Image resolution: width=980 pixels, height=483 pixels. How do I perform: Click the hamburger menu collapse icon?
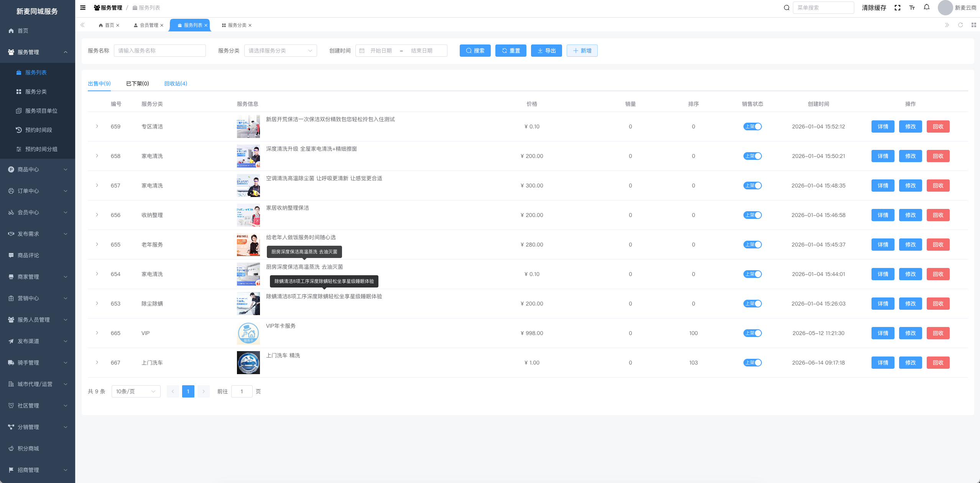(x=83, y=8)
